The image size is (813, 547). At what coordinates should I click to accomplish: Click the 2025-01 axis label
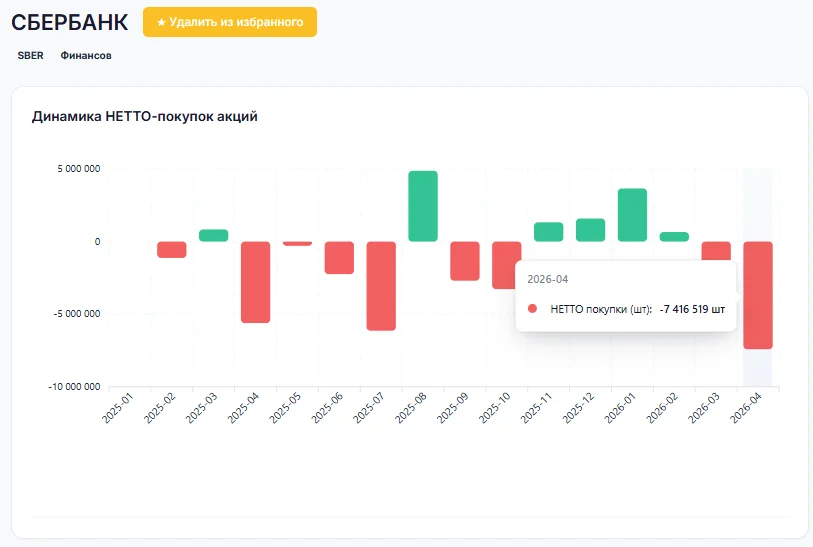click(x=119, y=407)
